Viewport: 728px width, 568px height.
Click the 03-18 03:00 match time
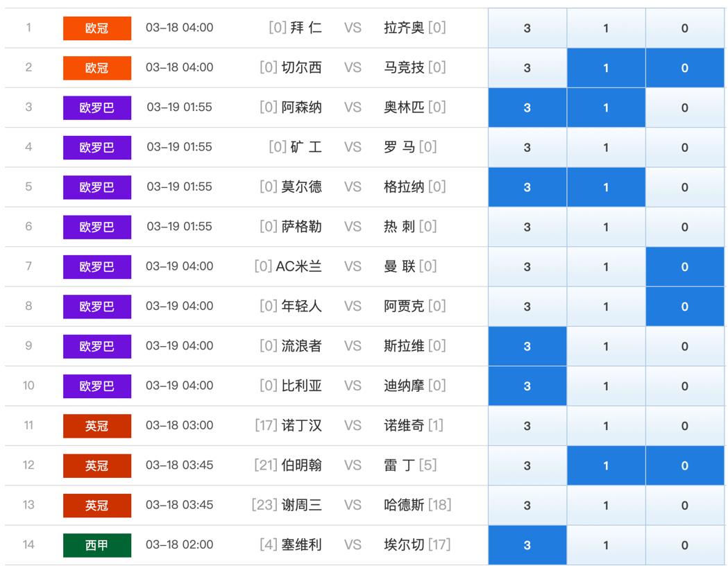(179, 426)
